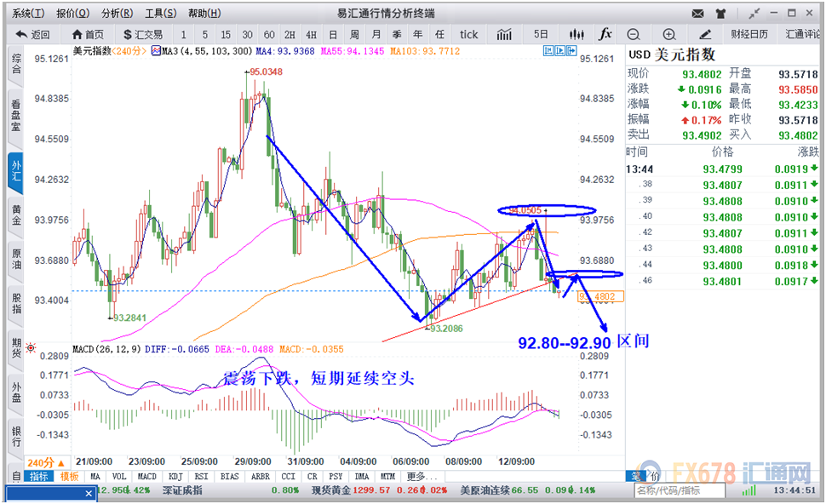
Task: Select the 1 minute timeframe
Action: [183, 35]
